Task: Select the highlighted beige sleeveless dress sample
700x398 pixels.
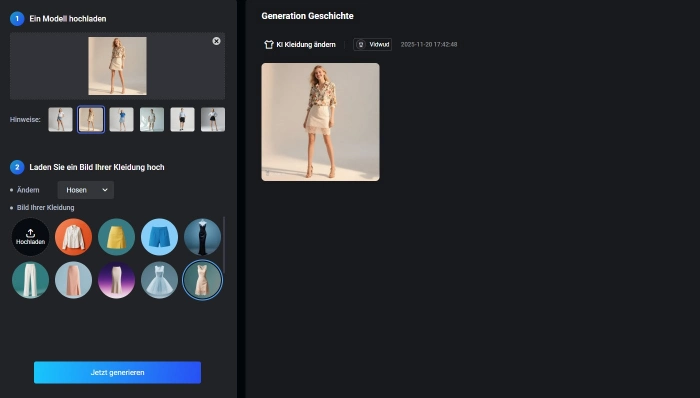Action: tap(202, 280)
